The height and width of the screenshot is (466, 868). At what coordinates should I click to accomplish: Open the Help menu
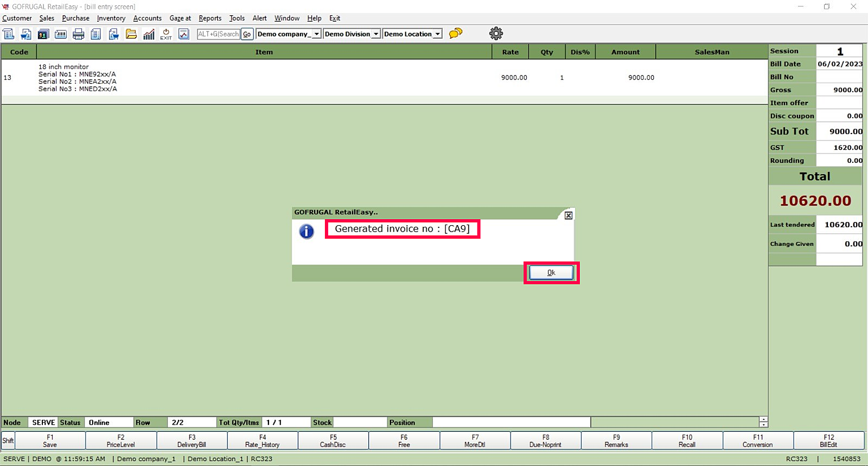(x=315, y=18)
